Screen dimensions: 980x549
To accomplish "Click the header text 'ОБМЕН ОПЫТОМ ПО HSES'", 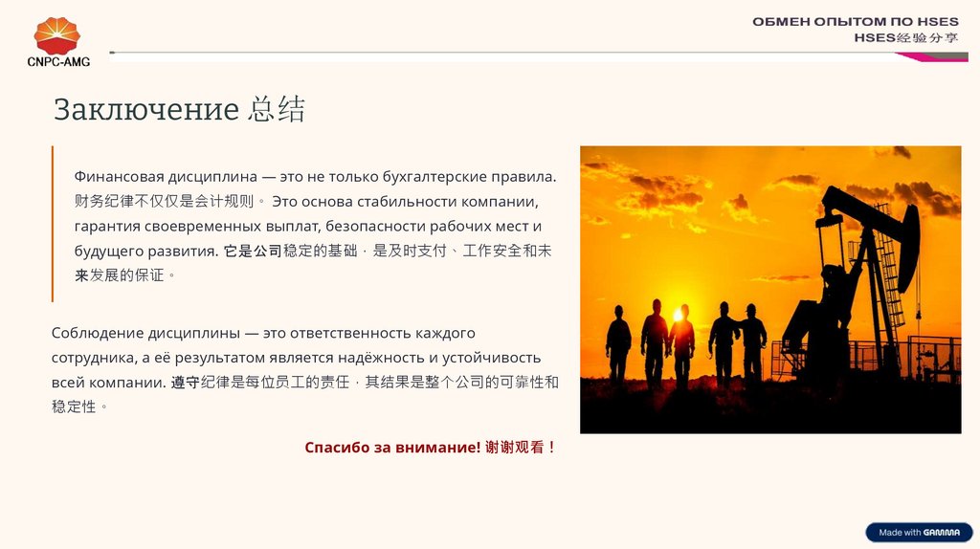I will pyautogui.click(x=855, y=22).
